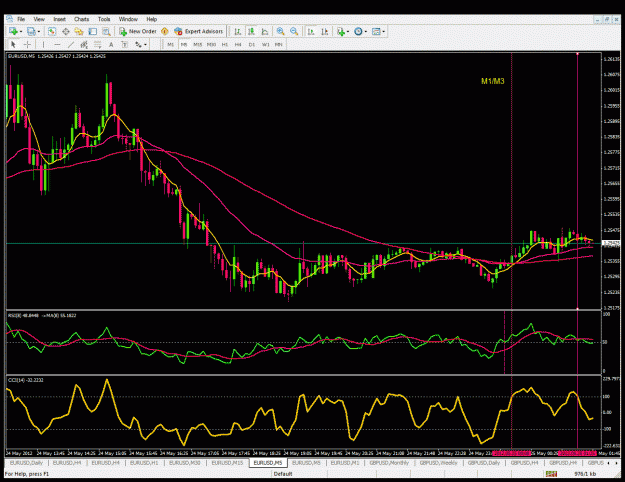Toggle the Terminal window icon
This screenshot has width=625, height=482.
[x=92, y=31]
